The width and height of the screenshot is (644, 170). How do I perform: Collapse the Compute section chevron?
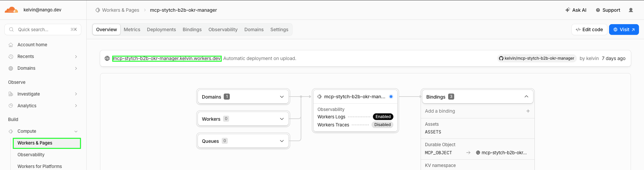point(76,131)
